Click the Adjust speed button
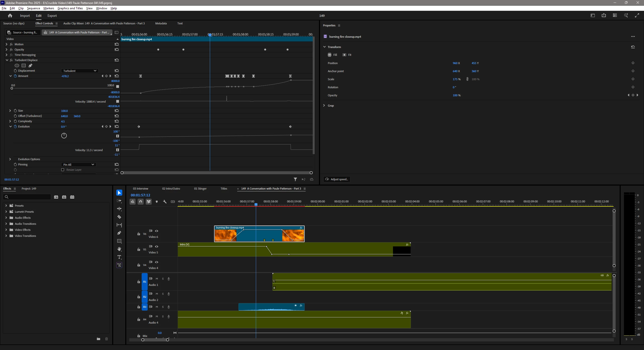 click(x=337, y=179)
